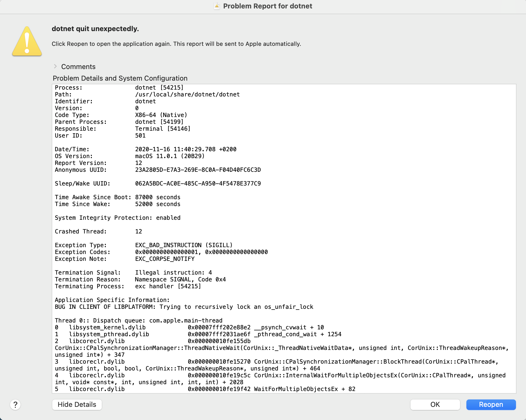Click the Code Type value X86-64 (Native)
This screenshot has height=420, width=526.
(161, 115)
